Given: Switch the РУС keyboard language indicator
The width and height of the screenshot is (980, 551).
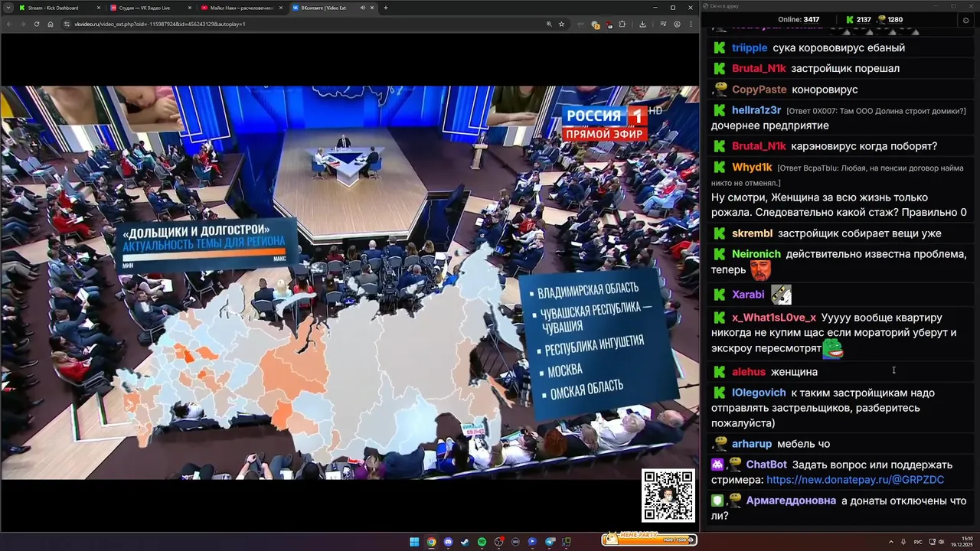Looking at the screenshot, I should [x=918, y=542].
